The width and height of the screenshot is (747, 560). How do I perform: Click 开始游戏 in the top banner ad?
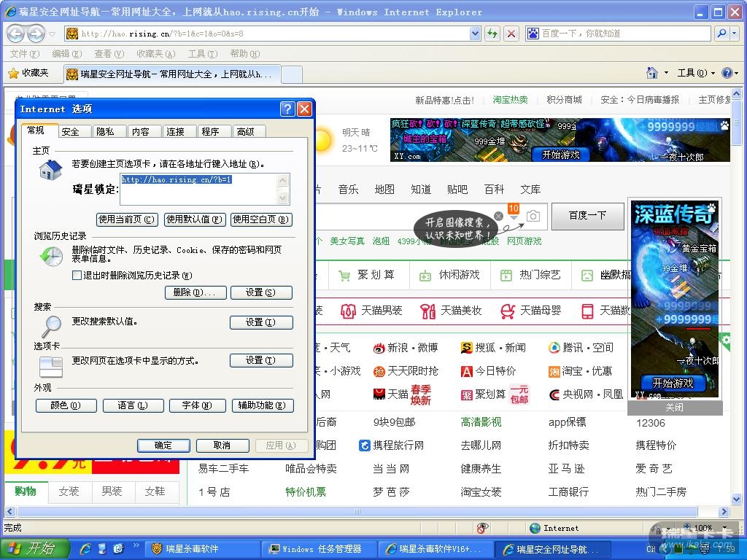click(561, 155)
